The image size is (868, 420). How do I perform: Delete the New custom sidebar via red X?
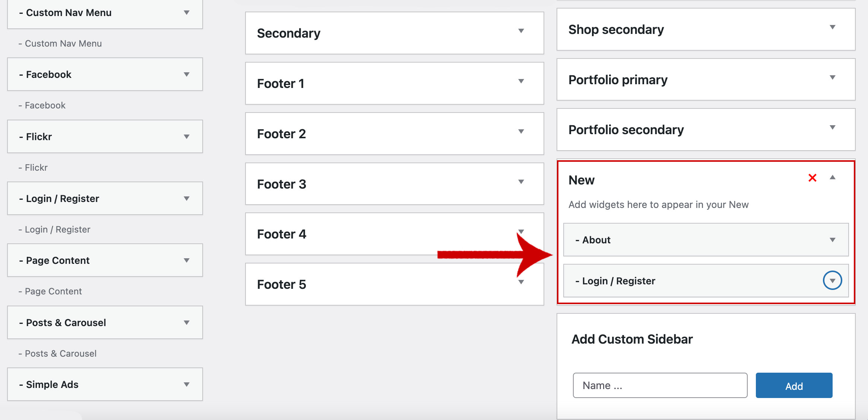click(812, 178)
